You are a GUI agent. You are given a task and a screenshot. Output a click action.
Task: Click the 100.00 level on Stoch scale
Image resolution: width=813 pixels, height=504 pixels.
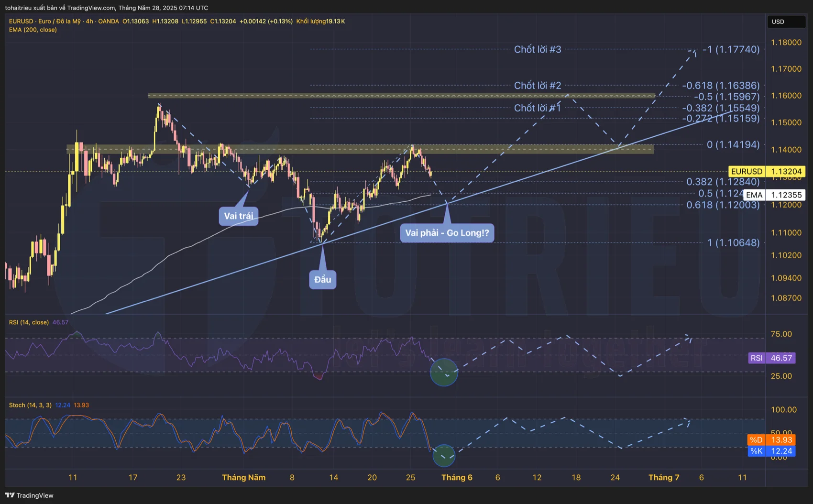(784, 410)
